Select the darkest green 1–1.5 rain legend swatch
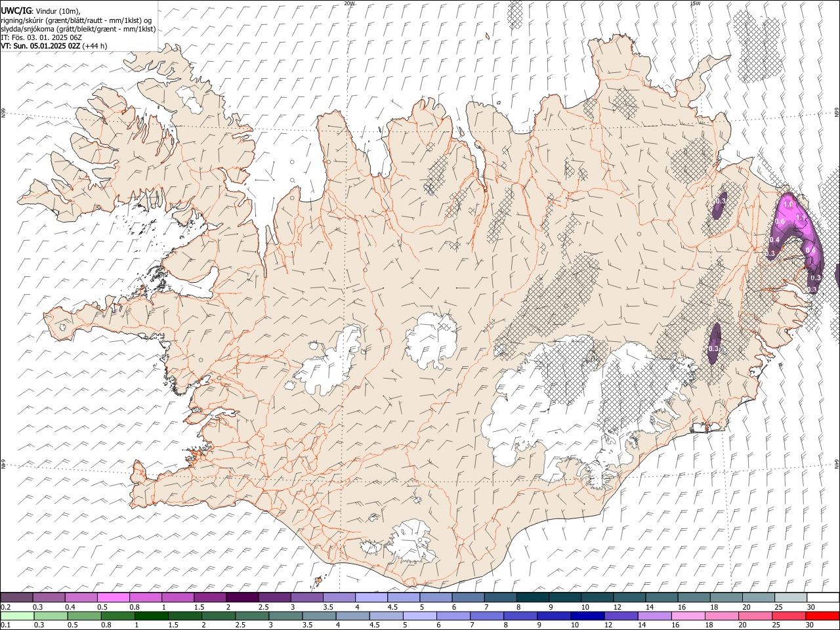 click(152, 616)
